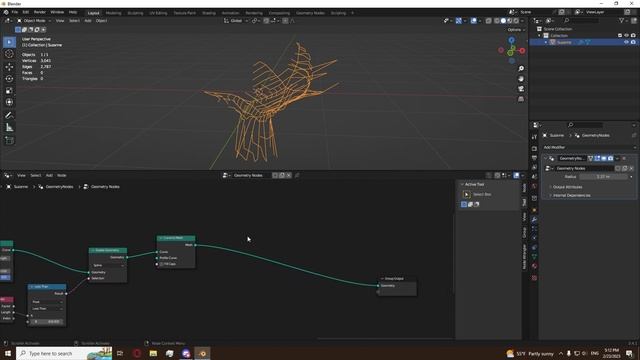Open the viewport Options dropdown
Screen dimensions: 640x360
pos(515,30)
